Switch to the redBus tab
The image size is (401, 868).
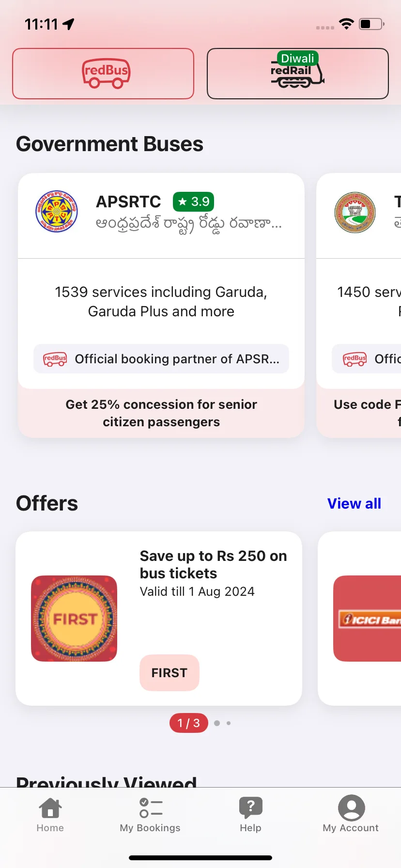[x=103, y=74]
